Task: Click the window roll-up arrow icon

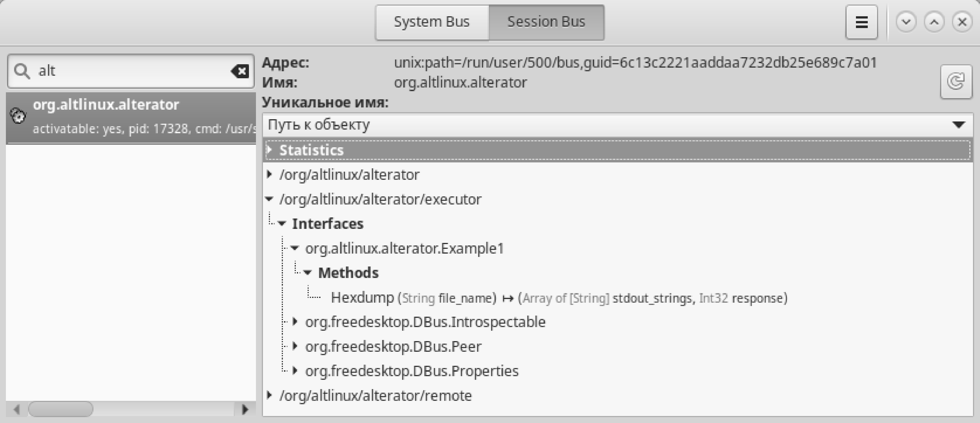Action: 934,22
